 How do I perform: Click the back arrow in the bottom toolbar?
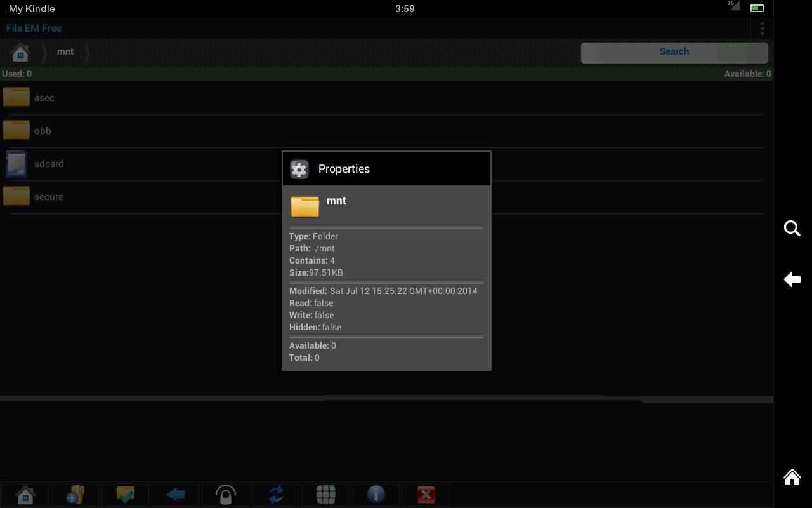click(175, 494)
